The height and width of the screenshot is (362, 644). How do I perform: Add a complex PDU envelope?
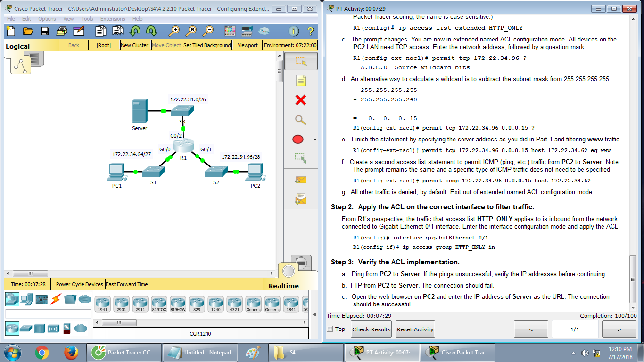point(301,199)
